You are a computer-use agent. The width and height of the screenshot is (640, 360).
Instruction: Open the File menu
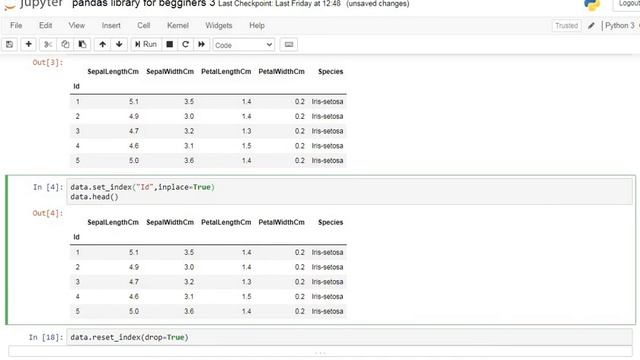coord(16,25)
